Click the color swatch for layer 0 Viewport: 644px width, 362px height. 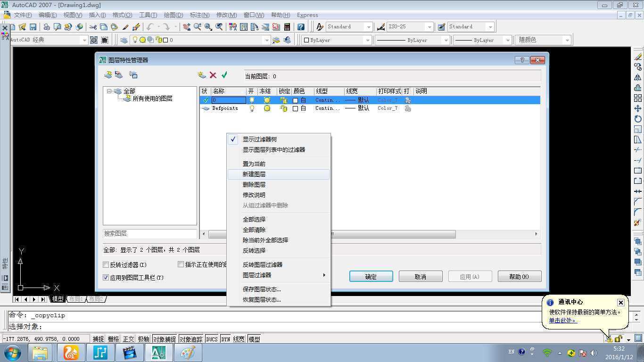(x=296, y=100)
